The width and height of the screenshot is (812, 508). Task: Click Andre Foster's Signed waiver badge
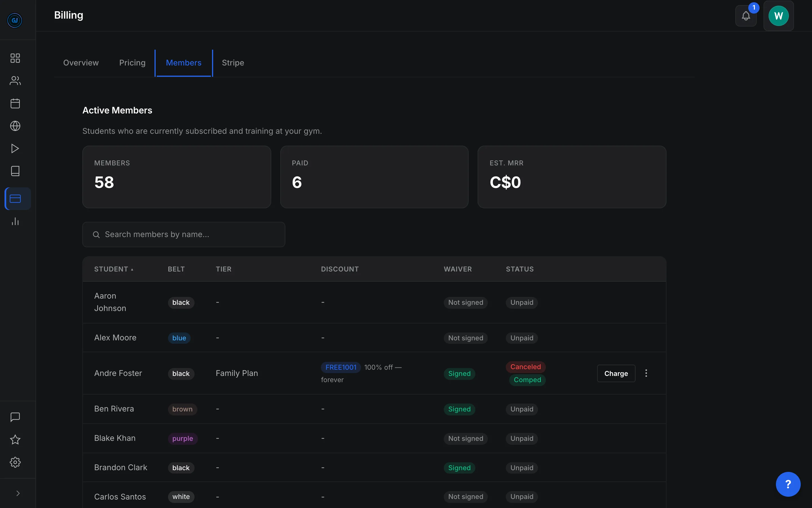tap(459, 374)
